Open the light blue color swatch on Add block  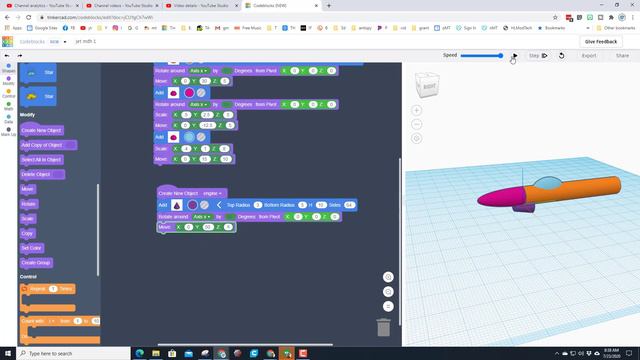click(189, 137)
